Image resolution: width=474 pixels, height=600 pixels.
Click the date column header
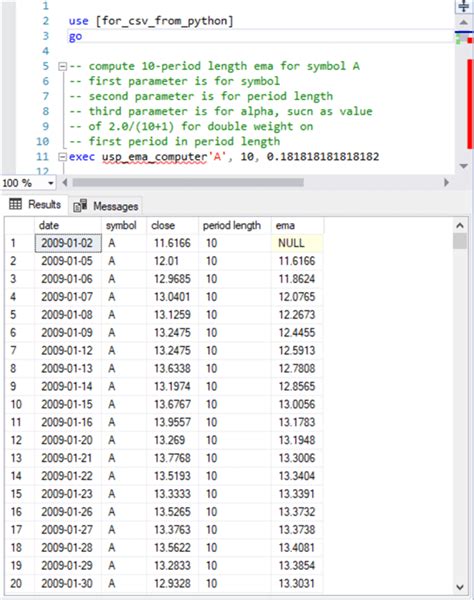click(x=68, y=225)
